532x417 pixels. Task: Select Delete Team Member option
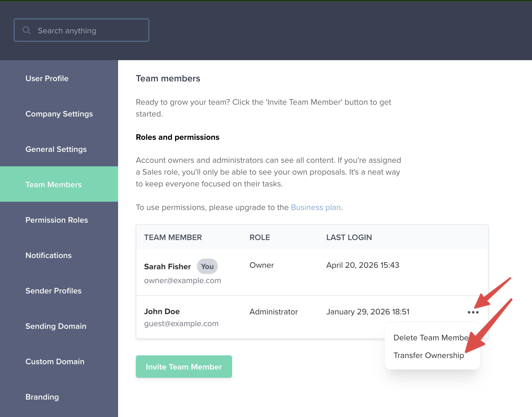[431, 338]
